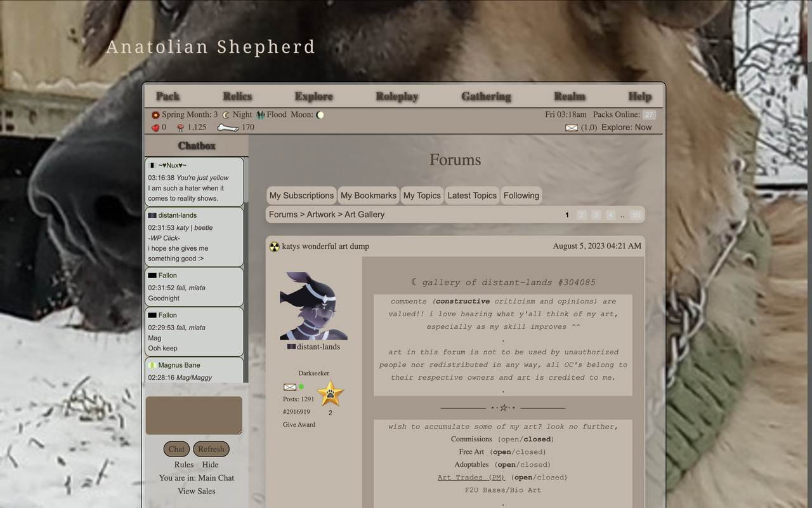
Task: Open the Gathering navigation menu
Action: [x=486, y=96]
